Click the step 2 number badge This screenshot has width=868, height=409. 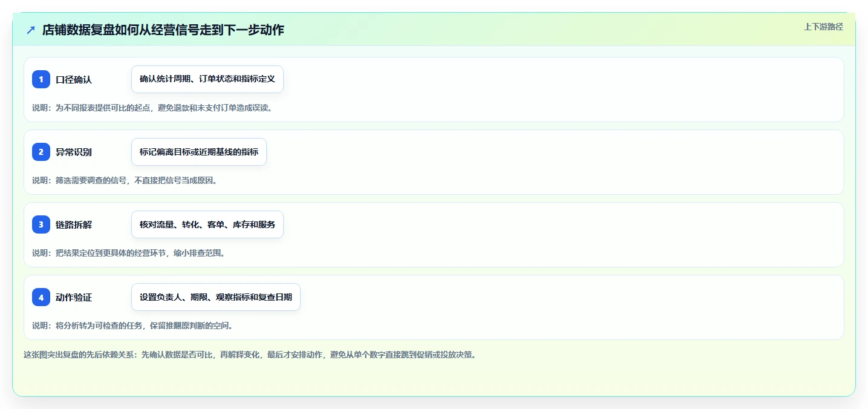(41, 152)
